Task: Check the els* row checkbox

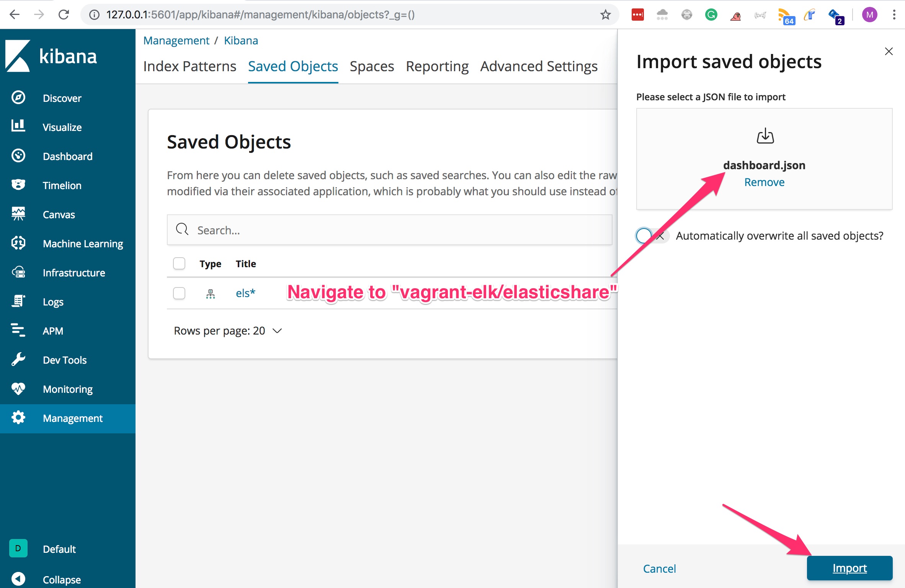Action: click(x=179, y=293)
